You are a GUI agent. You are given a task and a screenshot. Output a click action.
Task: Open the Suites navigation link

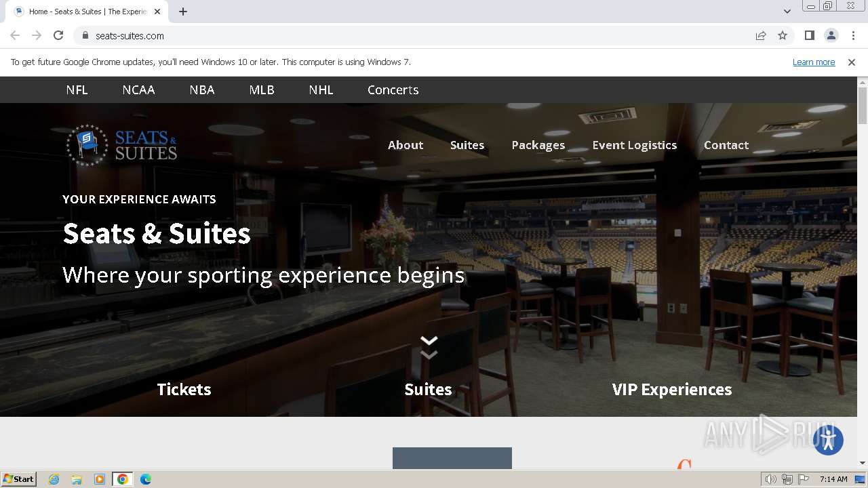[467, 145]
